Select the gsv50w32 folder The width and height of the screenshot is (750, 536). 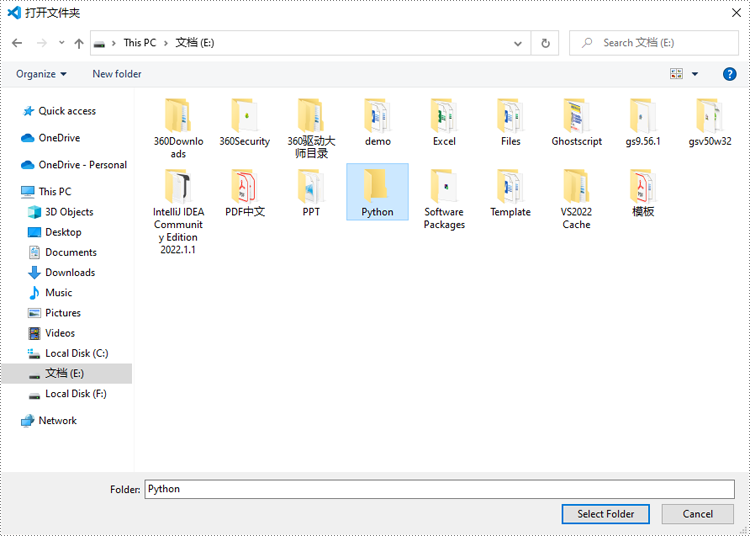(x=710, y=122)
